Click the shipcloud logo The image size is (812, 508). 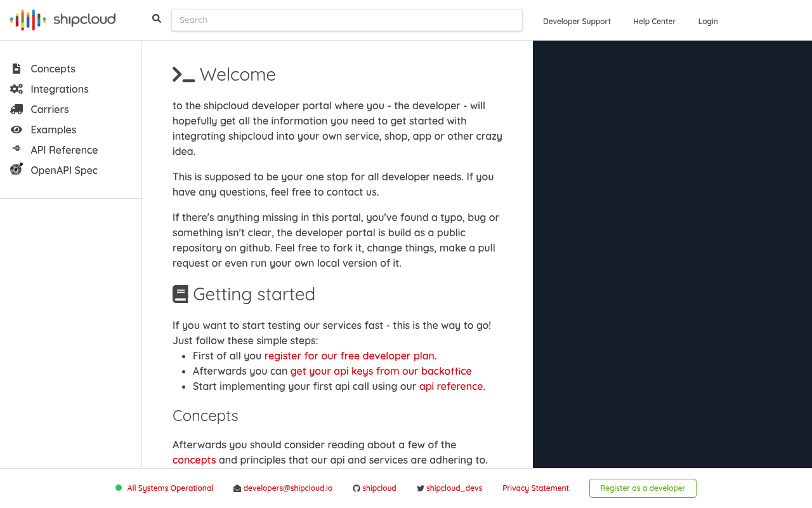tap(63, 20)
